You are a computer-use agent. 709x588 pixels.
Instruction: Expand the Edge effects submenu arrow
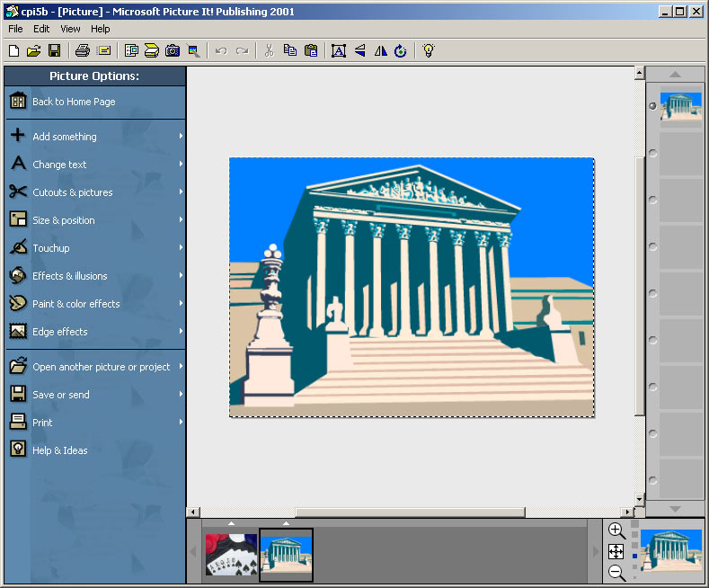click(181, 331)
